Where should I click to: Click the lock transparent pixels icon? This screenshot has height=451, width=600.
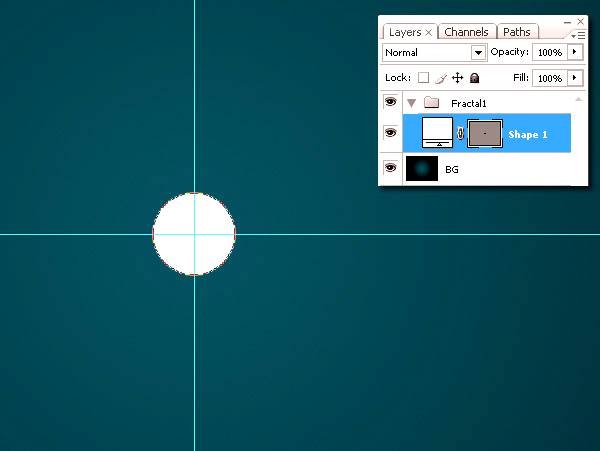coord(423,77)
